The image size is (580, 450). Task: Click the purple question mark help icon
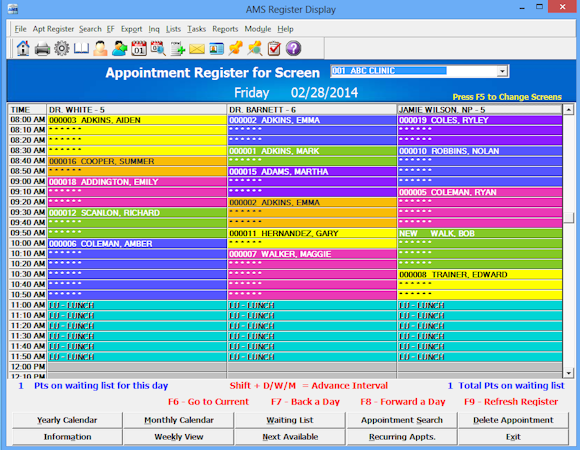pyautogui.click(x=293, y=48)
